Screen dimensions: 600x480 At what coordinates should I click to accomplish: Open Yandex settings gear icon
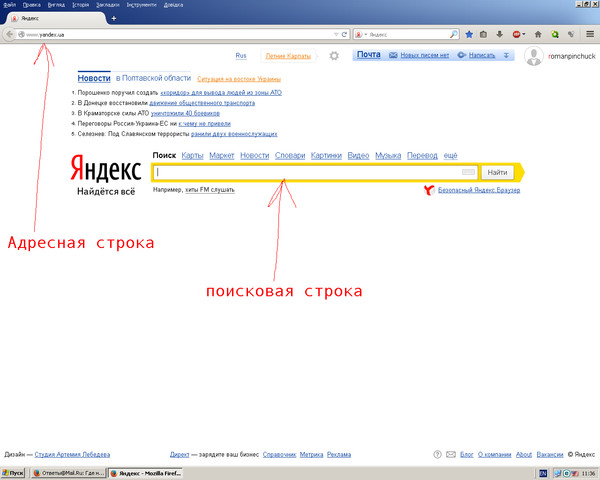pos(334,56)
